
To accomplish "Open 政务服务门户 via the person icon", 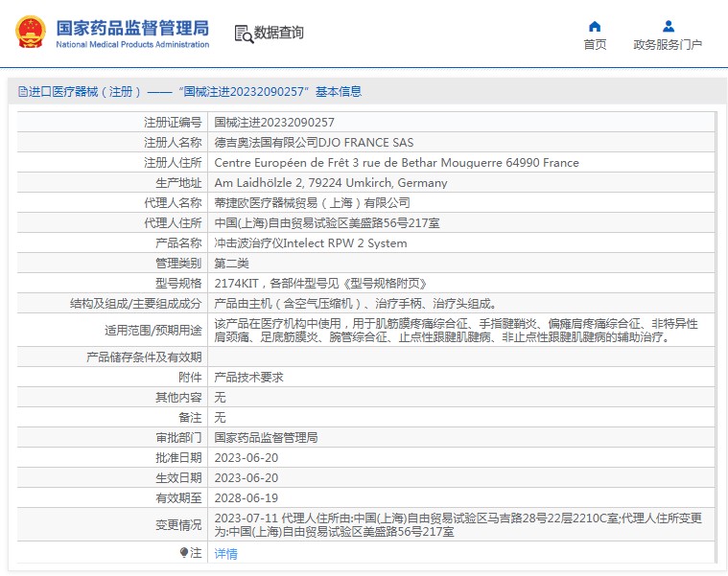I will coord(669,26).
